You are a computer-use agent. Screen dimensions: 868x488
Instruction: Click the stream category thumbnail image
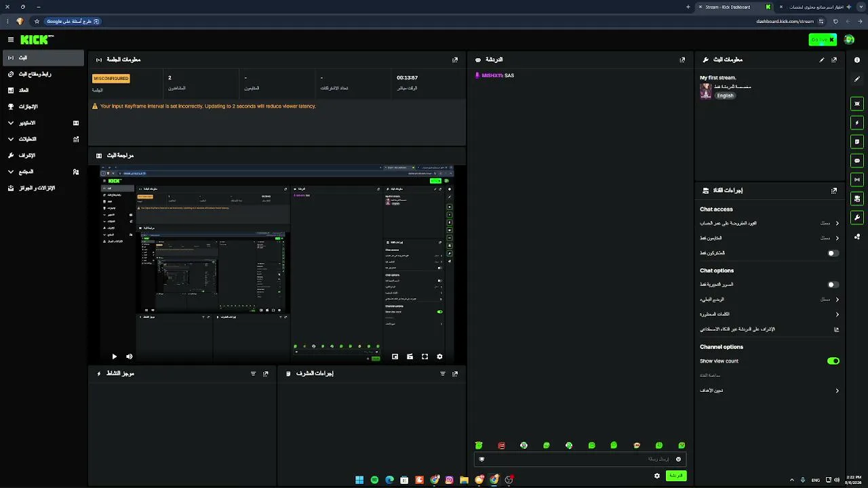click(x=706, y=91)
